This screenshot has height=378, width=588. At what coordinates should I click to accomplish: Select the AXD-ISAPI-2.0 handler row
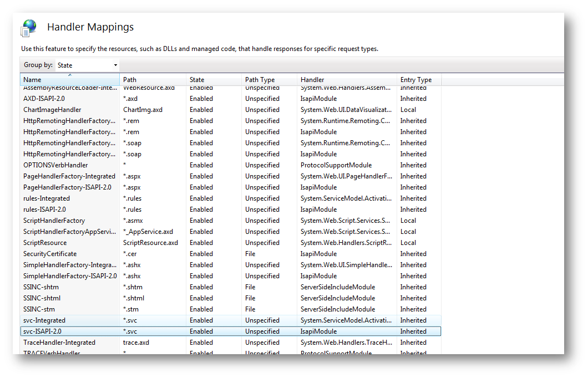coord(231,99)
